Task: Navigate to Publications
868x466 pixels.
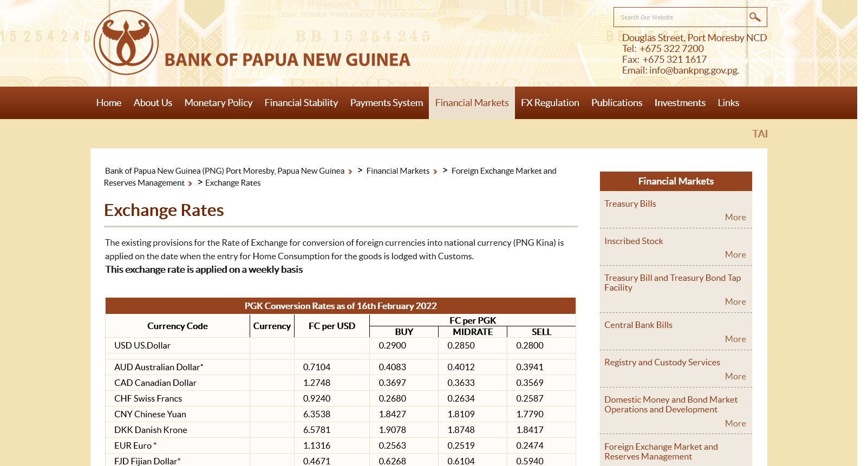Action: 616,103
